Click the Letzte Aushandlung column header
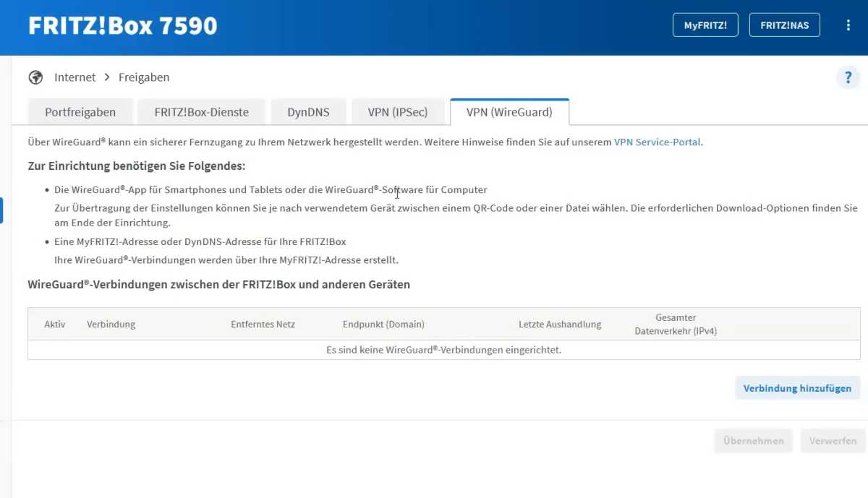This screenshot has height=498, width=868. (x=560, y=325)
